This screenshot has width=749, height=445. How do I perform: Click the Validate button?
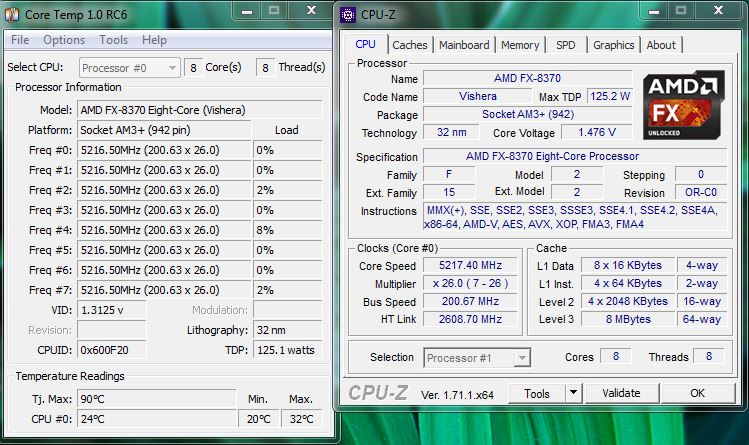(x=621, y=393)
